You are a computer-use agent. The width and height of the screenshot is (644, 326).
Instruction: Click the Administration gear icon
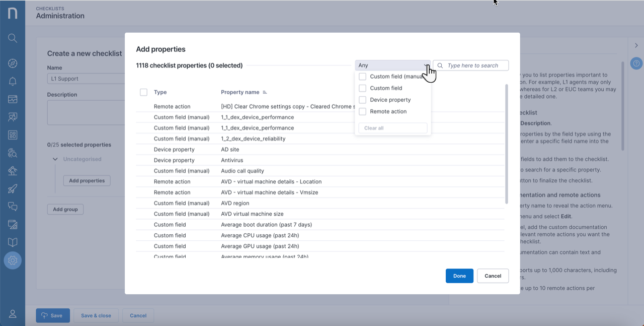13,260
